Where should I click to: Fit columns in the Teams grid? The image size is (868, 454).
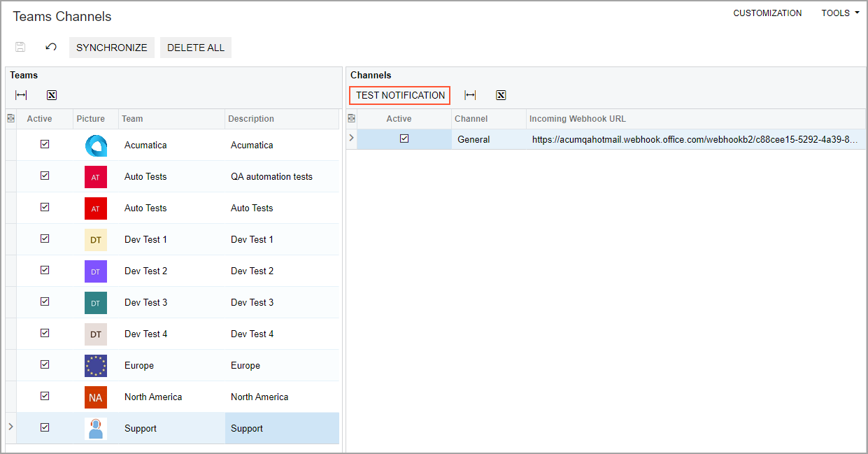[x=21, y=95]
